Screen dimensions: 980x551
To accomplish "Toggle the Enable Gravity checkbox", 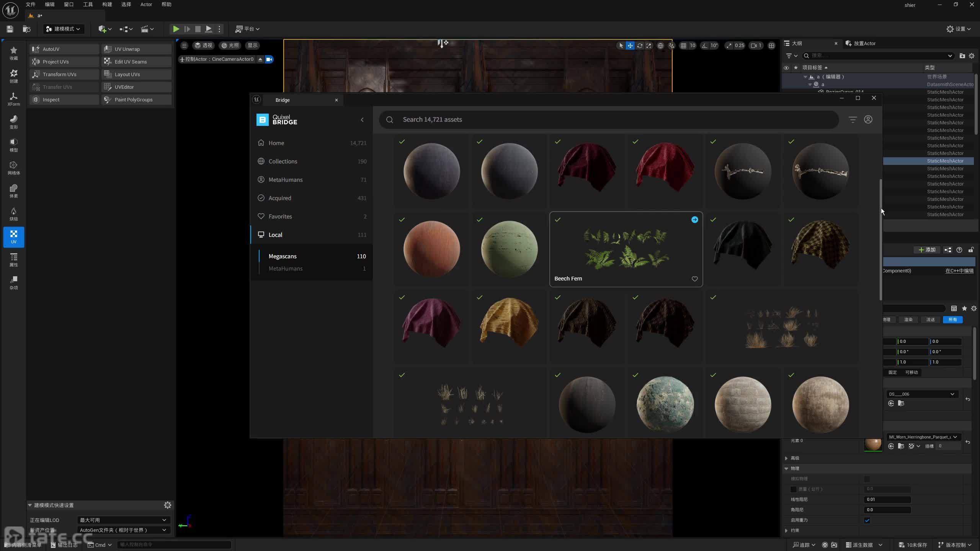I will 867,520.
